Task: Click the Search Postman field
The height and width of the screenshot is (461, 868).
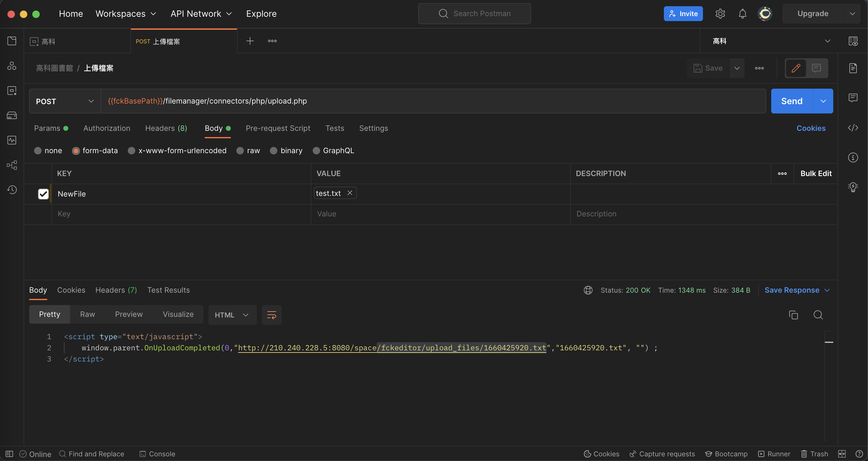Action: (x=474, y=14)
